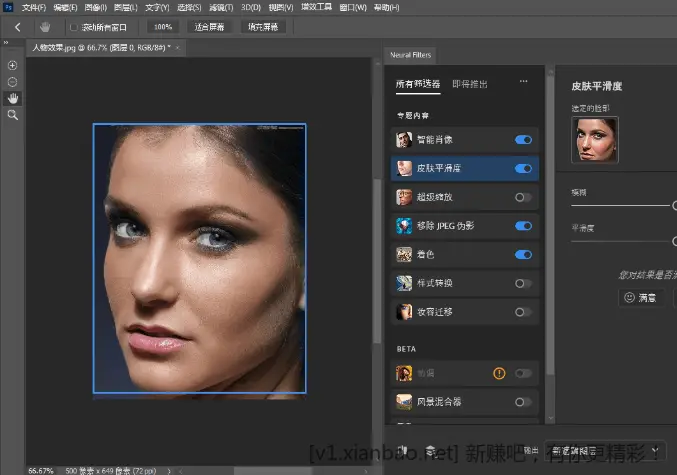Close the 人物效果.jpg document tab

(x=177, y=48)
